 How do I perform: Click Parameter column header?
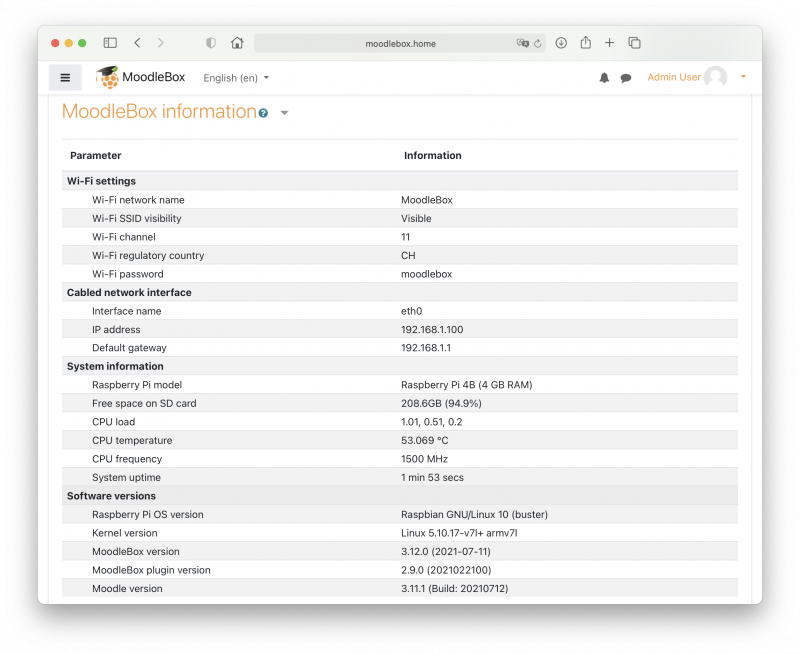[x=95, y=156]
